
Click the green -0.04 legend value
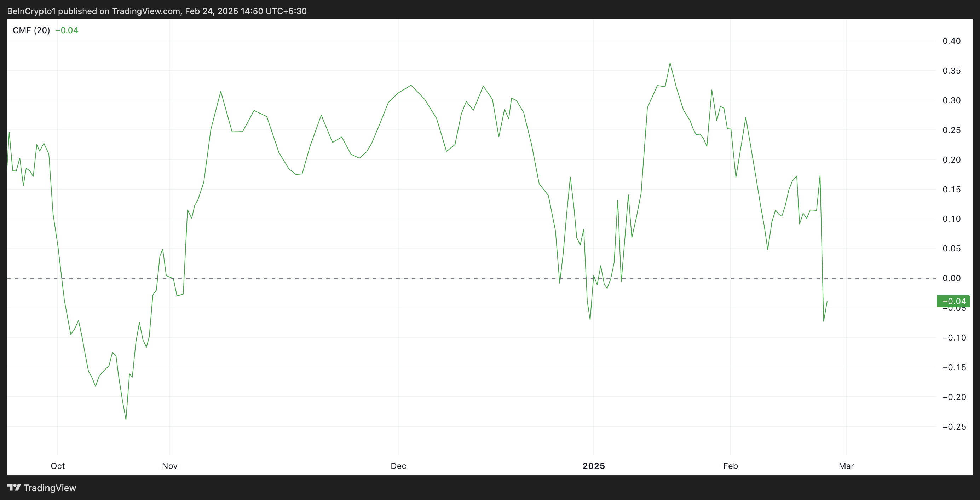click(67, 30)
